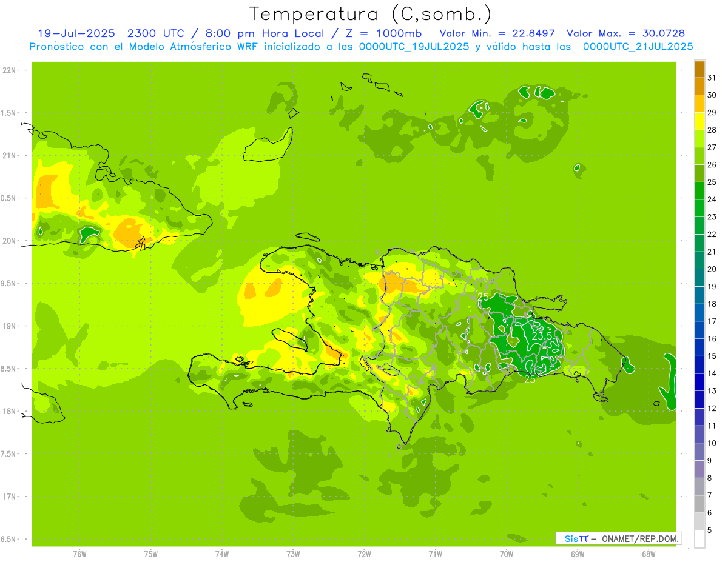Click the yellow legend swatch between 28 and 29

(x=699, y=121)
